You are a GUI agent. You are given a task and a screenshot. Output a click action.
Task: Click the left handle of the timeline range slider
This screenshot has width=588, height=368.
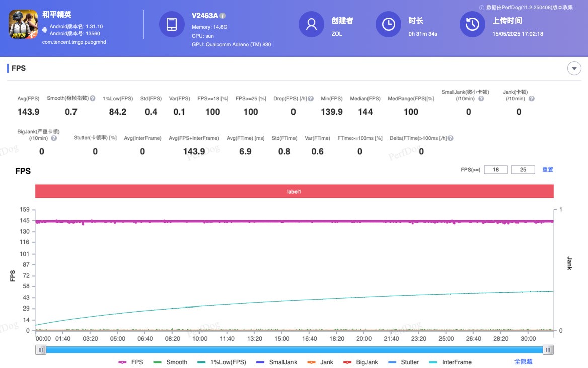pyautogui.click(x=41, y=349)
